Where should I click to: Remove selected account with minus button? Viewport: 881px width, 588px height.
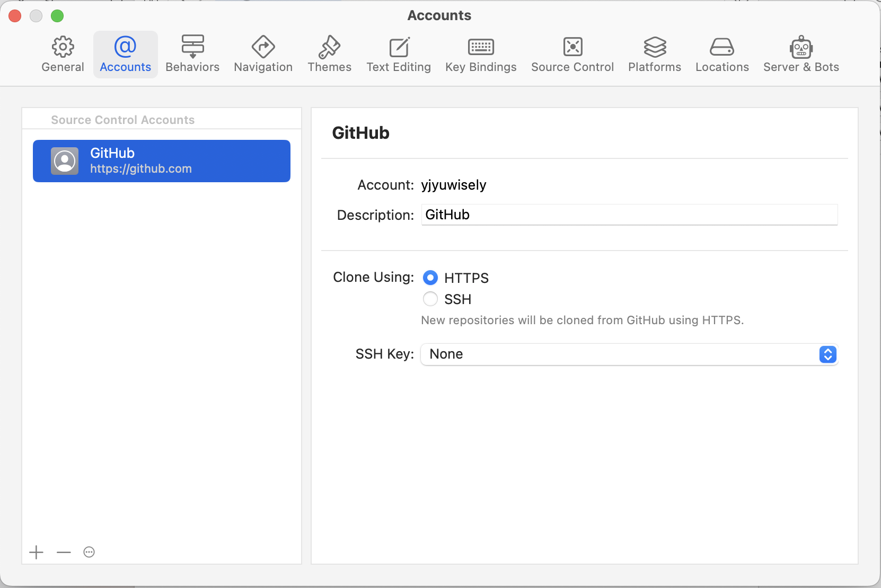(x=64, y=552)
